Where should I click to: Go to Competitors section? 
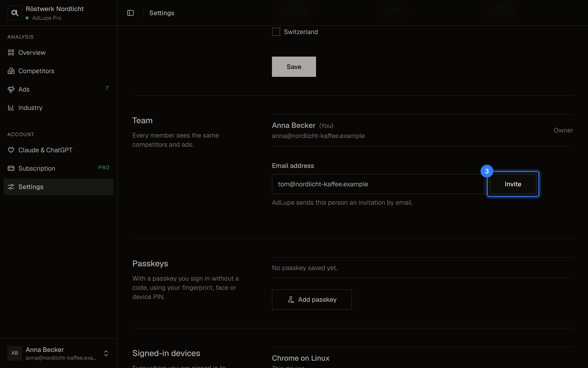point(59,71)
